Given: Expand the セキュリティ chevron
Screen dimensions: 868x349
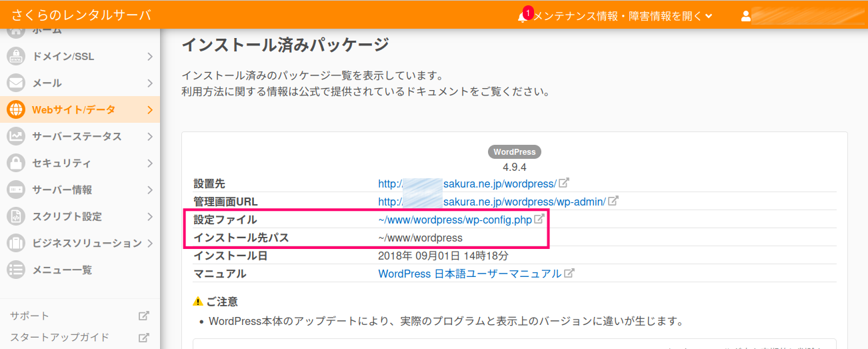Looking at the screenshot, I should tap(150, 163).
